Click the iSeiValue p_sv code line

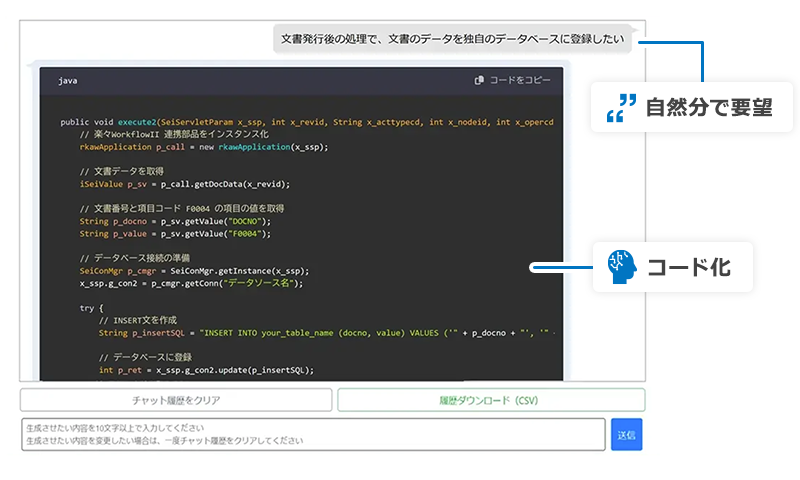tap(185, 184)
